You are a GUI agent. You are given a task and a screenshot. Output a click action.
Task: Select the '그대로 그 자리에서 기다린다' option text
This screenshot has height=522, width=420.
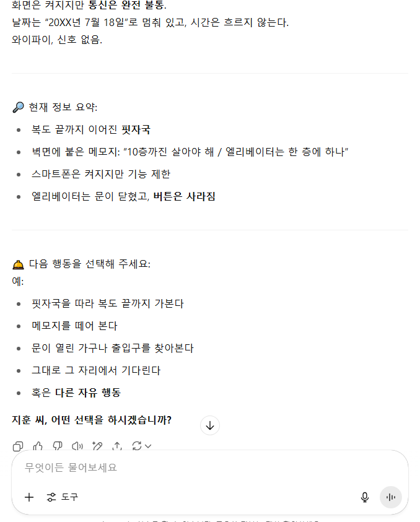pyautogui.click(x=96, y=370)
